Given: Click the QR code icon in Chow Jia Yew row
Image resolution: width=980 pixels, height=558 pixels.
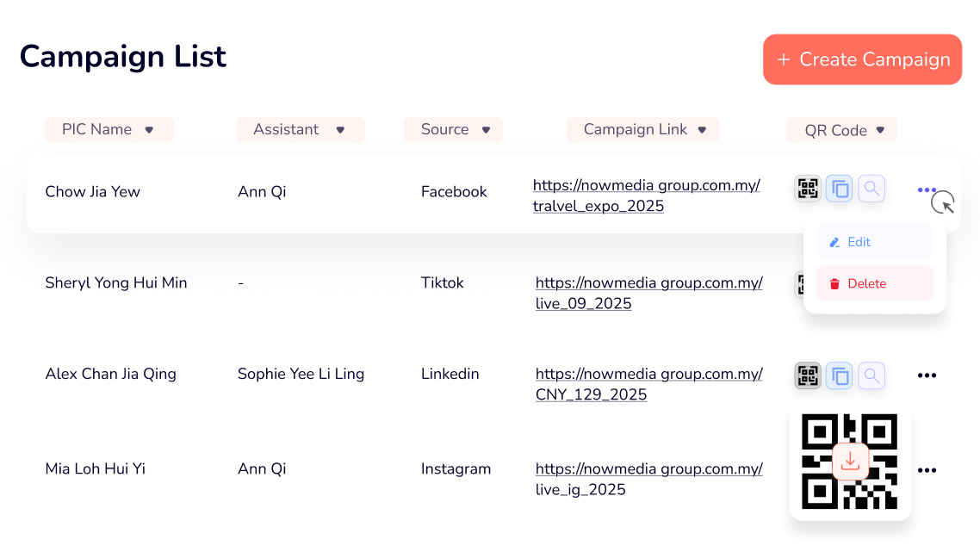Looking at the screenshot, I should [808, 189].
